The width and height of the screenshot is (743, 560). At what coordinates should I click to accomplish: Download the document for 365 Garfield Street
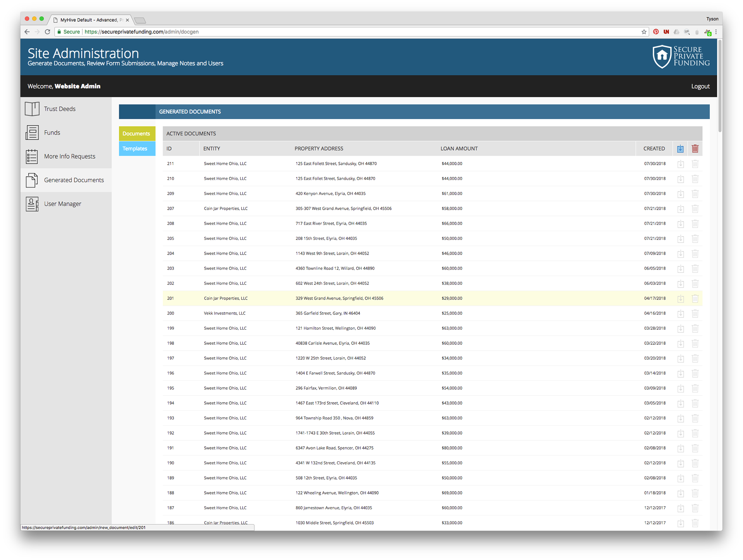[x=680, y=313]
